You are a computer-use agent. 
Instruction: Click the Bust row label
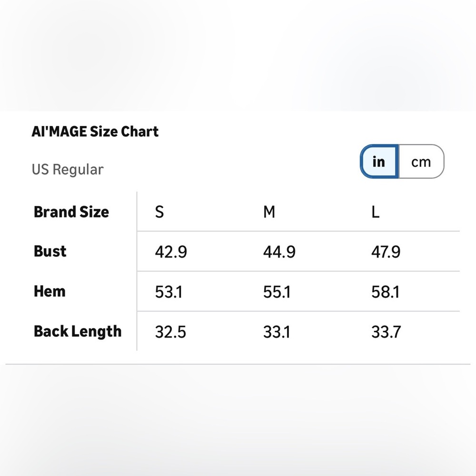(50, 251)
